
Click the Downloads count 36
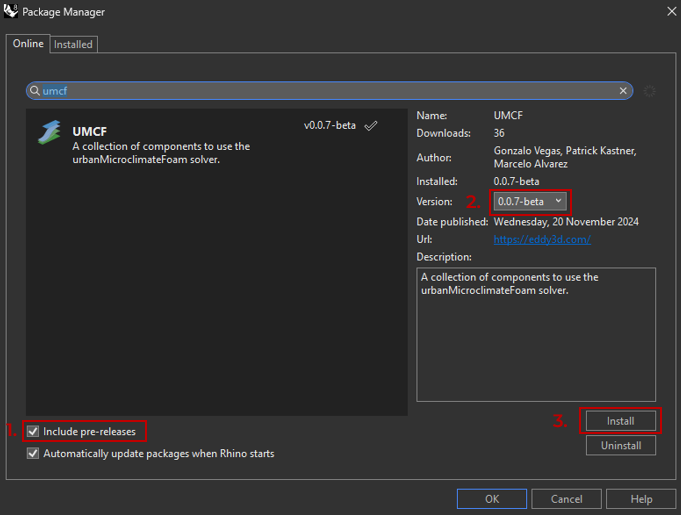pyautogui.click(x=499, y=133)
